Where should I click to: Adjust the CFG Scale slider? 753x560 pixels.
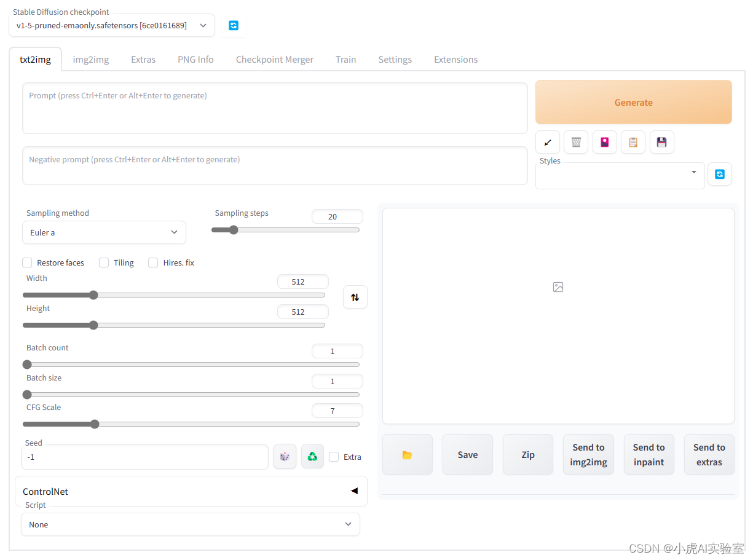click(191, 424)
